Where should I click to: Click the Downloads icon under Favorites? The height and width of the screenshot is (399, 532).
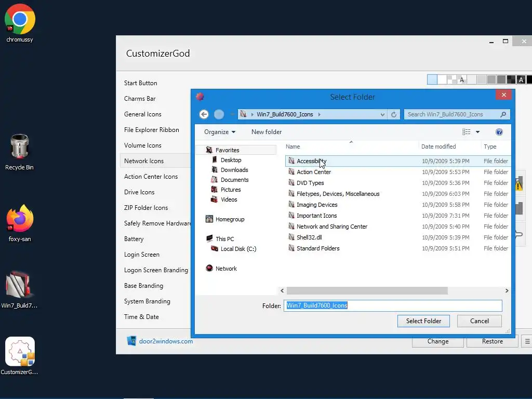(x=215, y=170)
